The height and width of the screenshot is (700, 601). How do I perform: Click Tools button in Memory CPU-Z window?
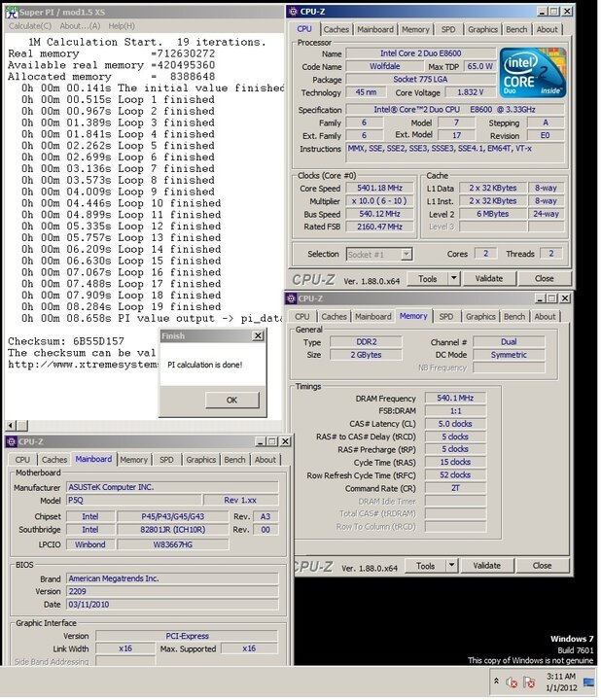(x=425, y=566)
